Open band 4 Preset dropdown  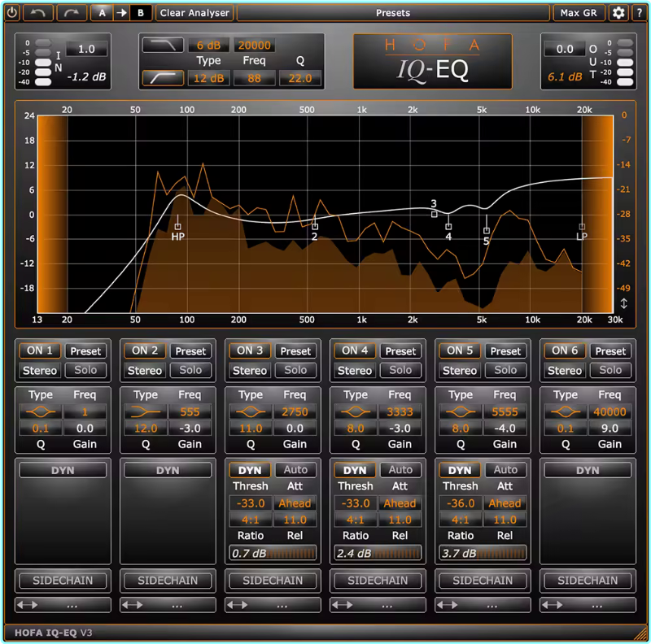pos(400,351)
